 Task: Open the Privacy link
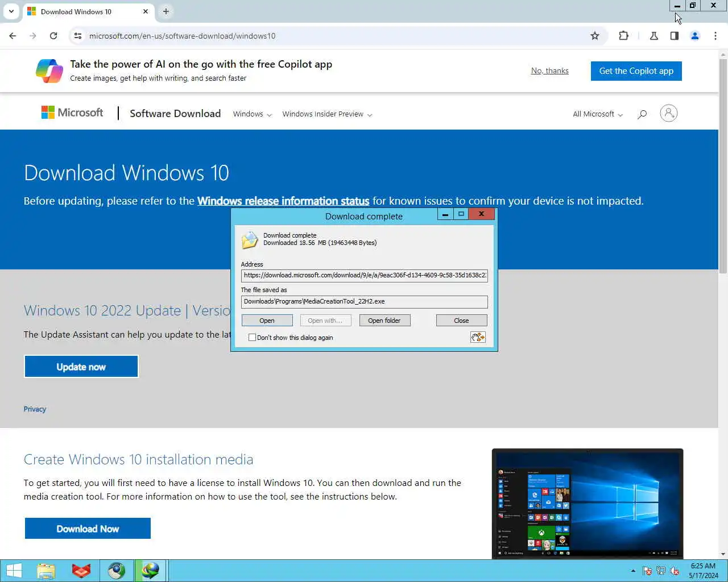tap(35, 409)
